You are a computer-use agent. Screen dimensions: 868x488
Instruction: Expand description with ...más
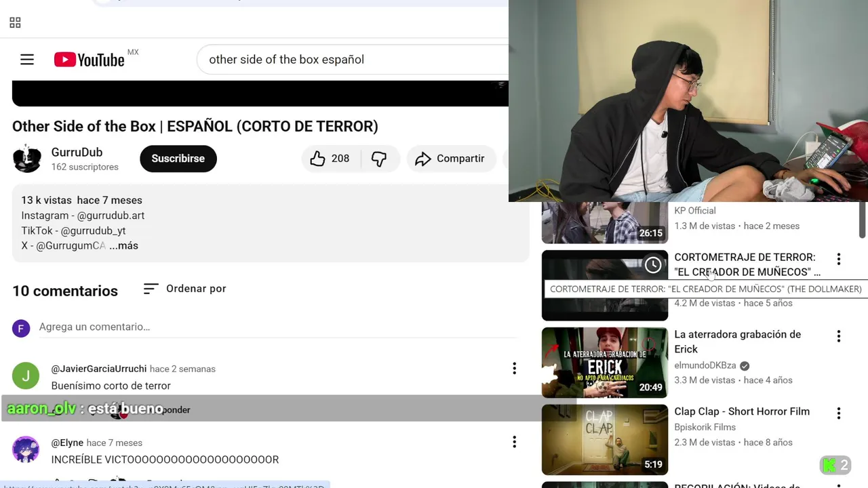click(x=123, y=245)
